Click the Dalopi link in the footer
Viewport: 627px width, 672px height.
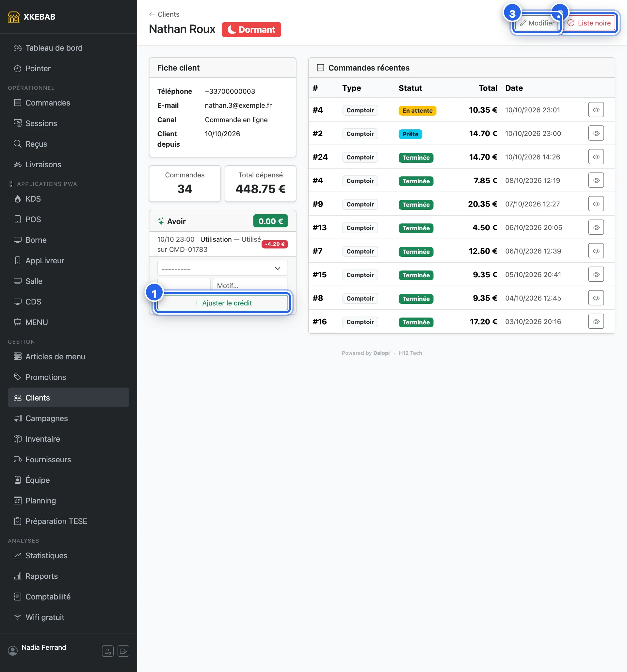pos(381,353)
